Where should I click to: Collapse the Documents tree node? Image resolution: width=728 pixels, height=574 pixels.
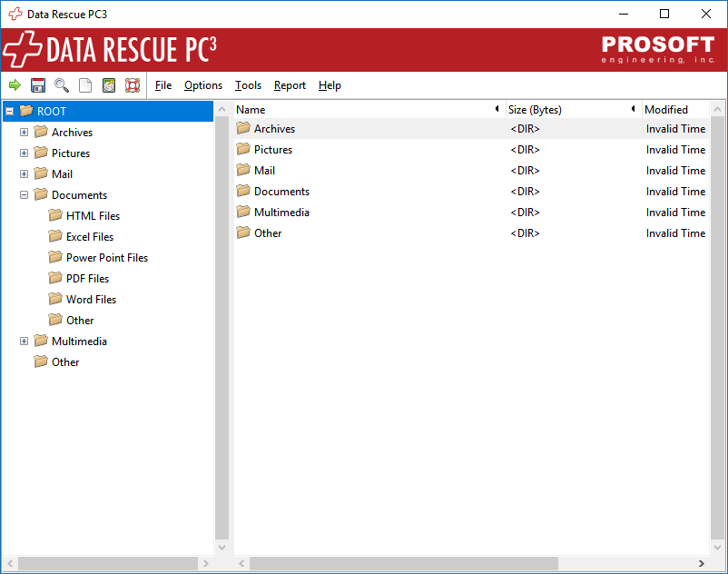pos(25,195)
